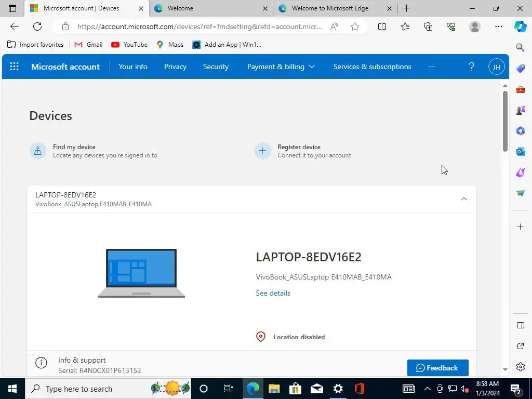This screenshot has width=532, height=399.
Task: View site information lock icon
Action: (x=65, y=26)
